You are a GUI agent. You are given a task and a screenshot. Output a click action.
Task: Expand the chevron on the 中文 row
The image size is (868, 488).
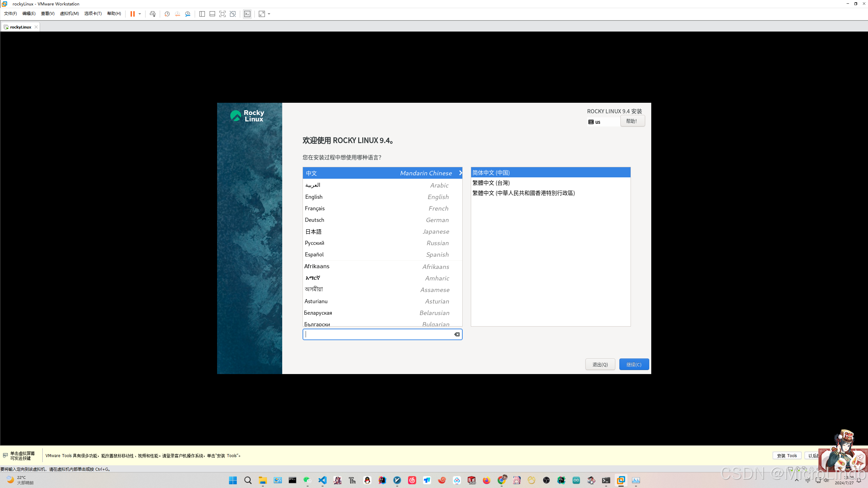pos(460,173)
